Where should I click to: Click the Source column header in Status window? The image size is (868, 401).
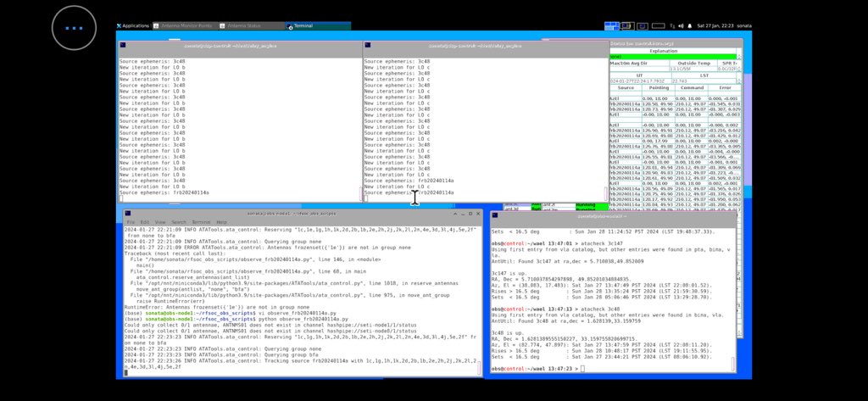click(x=626, y=87)
